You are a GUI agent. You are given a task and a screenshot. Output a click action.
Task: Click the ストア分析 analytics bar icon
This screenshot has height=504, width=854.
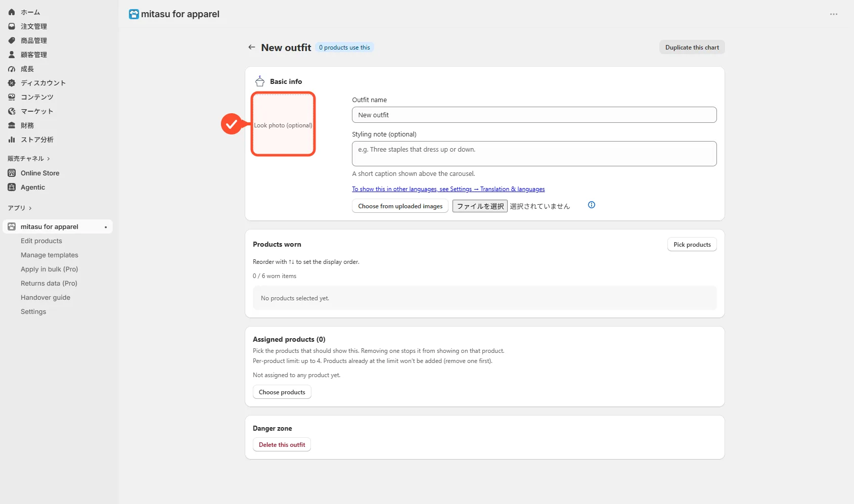12,140
